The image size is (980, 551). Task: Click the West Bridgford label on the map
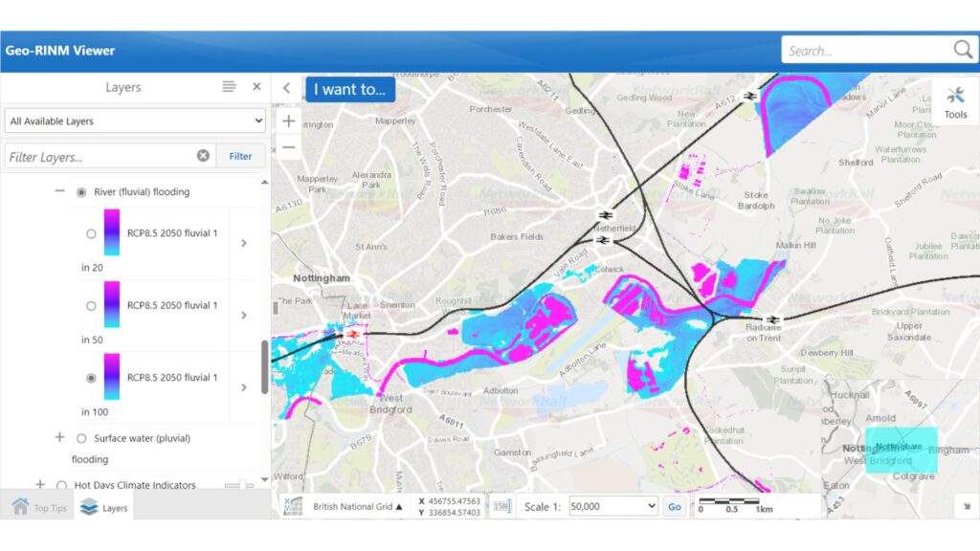(391, 404)
